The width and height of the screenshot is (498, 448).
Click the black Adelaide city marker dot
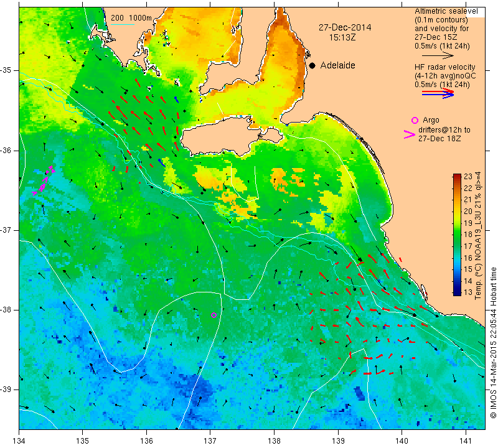coord(312,65)
